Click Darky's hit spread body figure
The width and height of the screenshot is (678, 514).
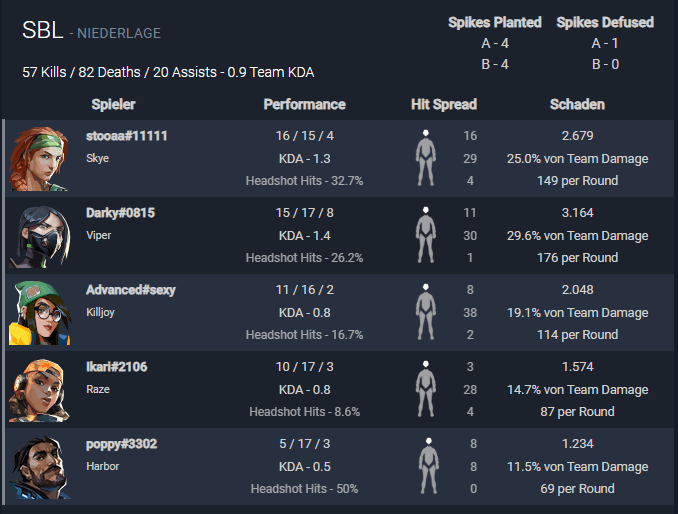[x=426, y=235]
